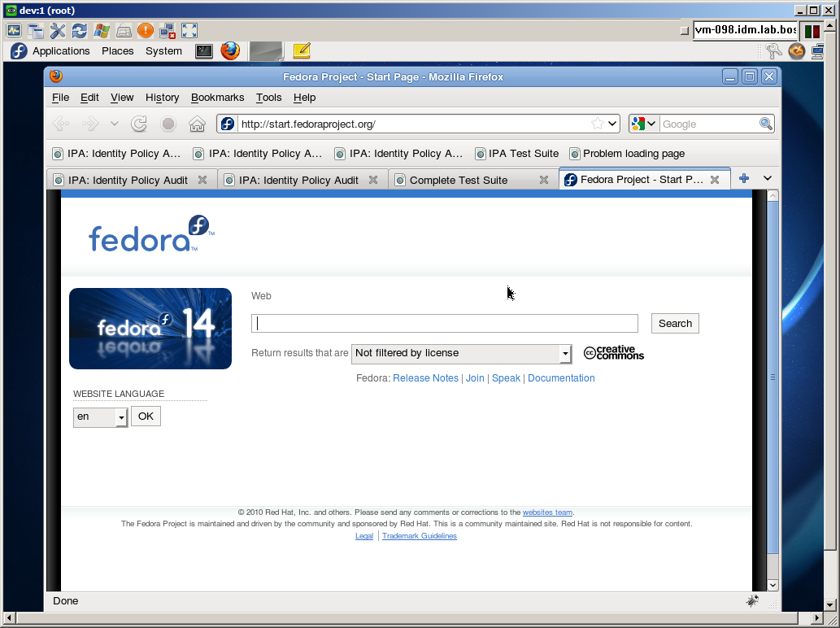This screenshot has height=628, width=840.
Task: Click the fullscreen icon in the VNC toolbar
Action: click(x=189, y=31)
